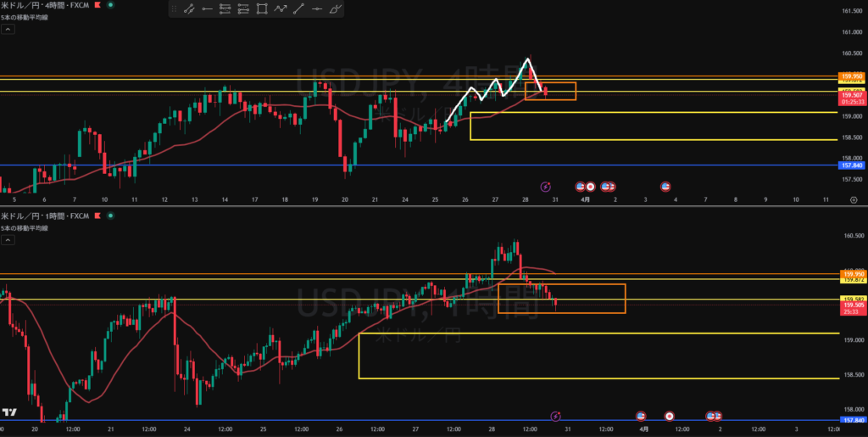This screenshot has height=437, width=868.
Task: Grab the drawing toolbar's dotted drag handle
Action: click(173, 10)
